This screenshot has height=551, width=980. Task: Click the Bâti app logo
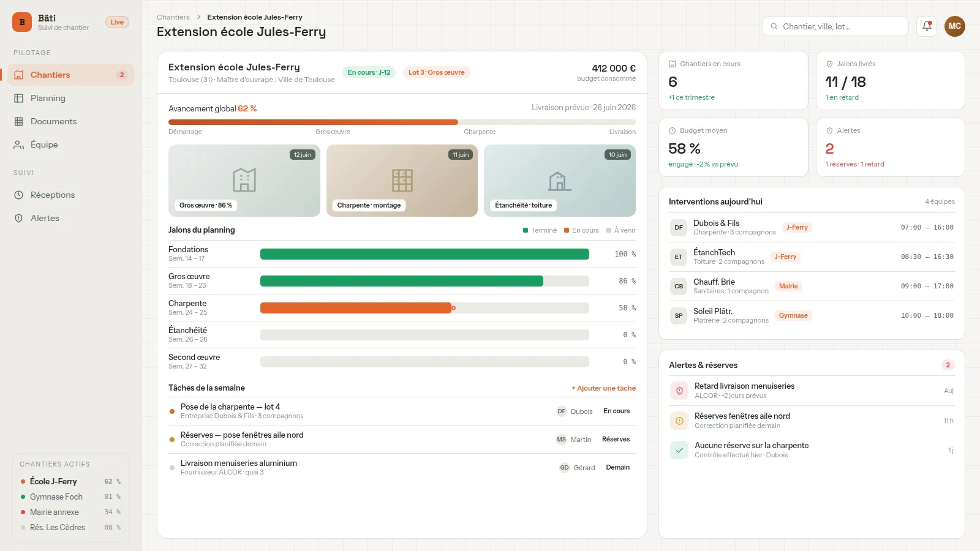coord(22,22)
